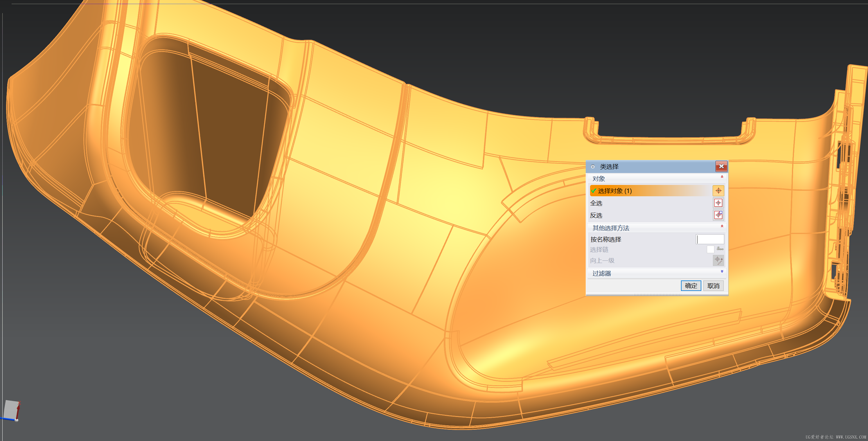Expand the 过滤器 section
The image size is (868, 441).
[722, 271]
